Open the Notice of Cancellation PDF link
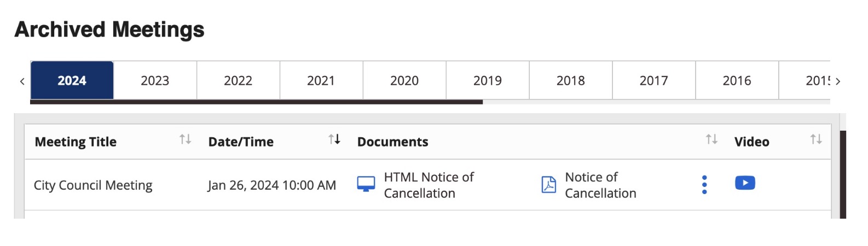 (600, 185)
